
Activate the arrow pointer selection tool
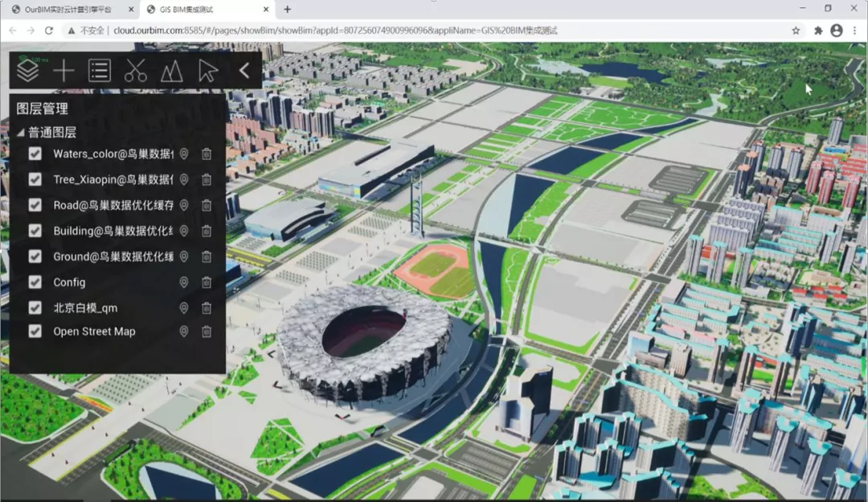[x=207, y=71]
